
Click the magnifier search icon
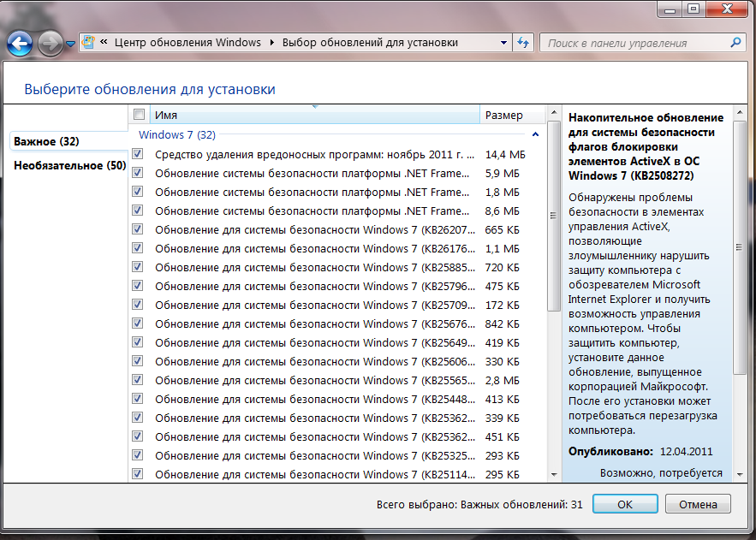point(735,43)
